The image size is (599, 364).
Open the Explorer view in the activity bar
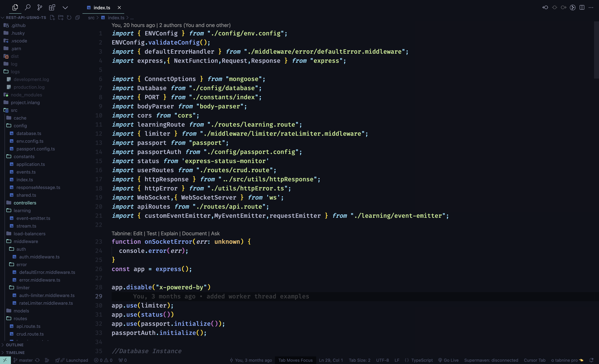coord(15,8)
